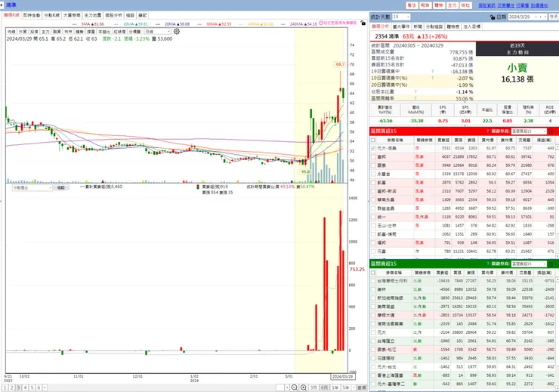559x392 pixels.
Task: Open the 行事曆 link
Action: (522, 5)
